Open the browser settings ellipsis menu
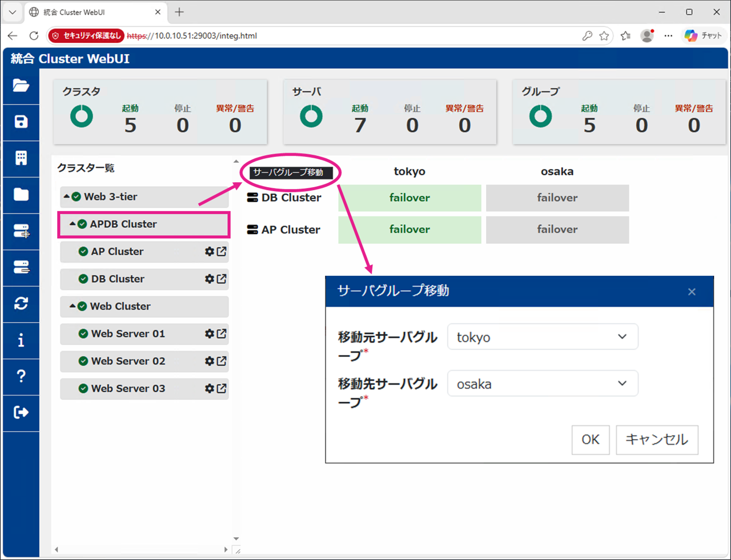The image size is (731, 560). (x=668, y=35)
